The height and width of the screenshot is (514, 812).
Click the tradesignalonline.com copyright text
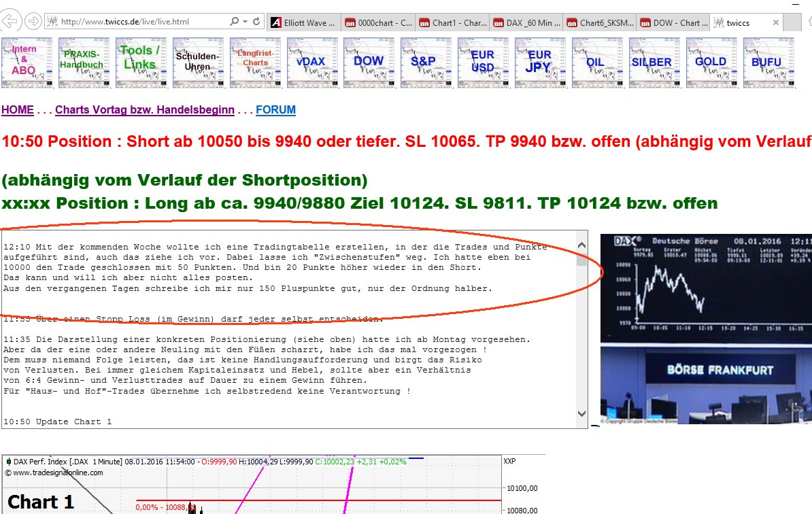click(54, 473)
